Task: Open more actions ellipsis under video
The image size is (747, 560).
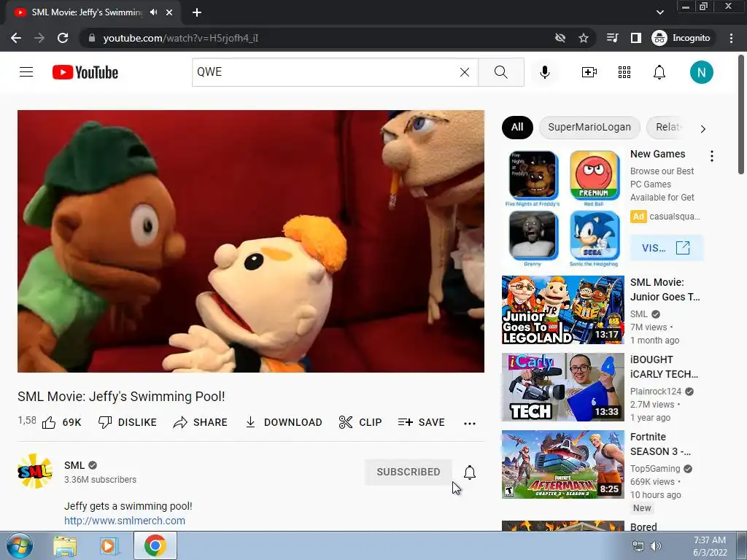Action: click(x=470, y=423)
